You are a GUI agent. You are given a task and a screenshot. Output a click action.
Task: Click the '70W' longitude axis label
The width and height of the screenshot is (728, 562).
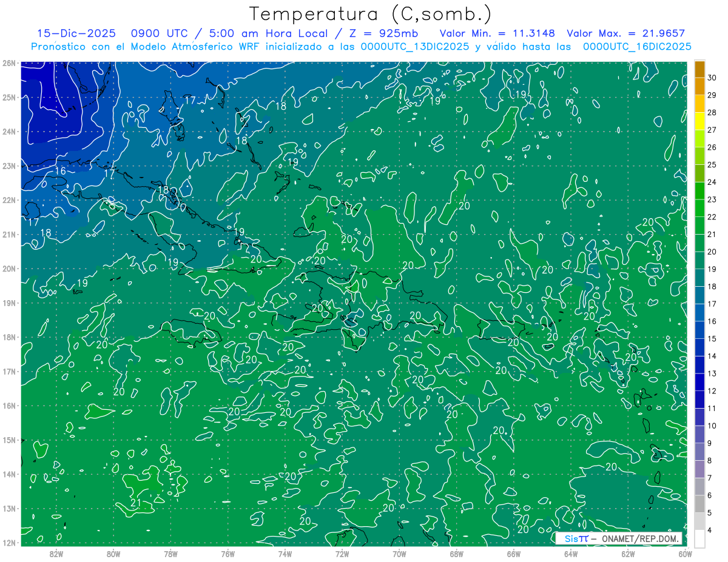pyautogui.click(x=399, y=554)
